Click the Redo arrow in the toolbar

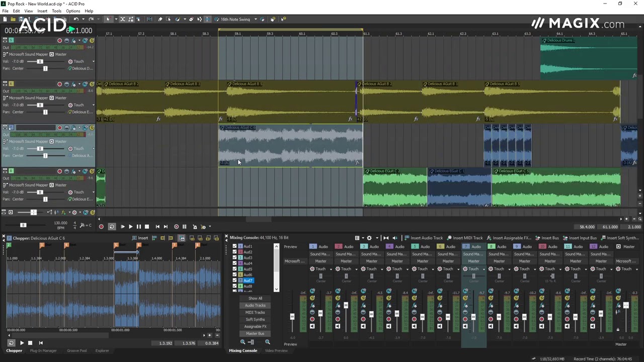click(x=91, y=19)
